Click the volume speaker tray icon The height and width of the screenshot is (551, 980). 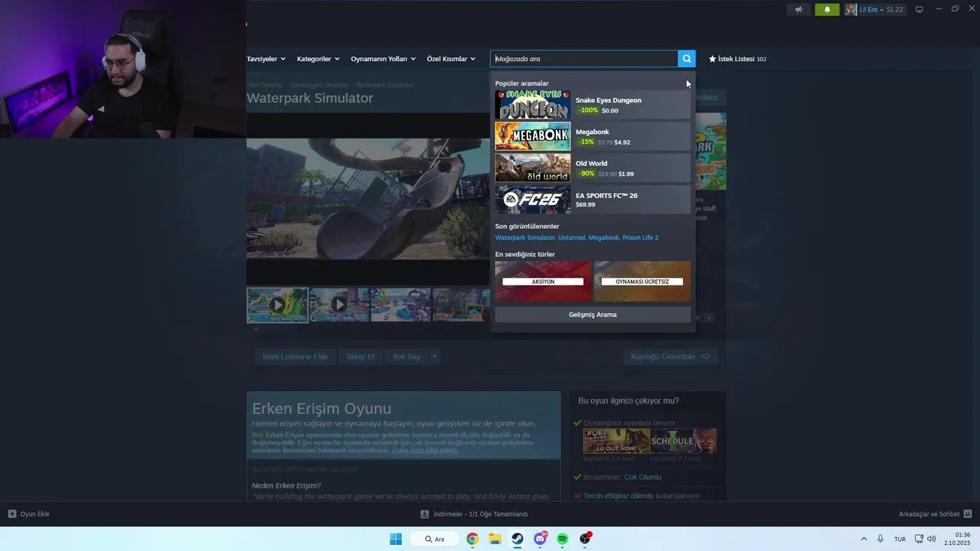coord(932,539)
